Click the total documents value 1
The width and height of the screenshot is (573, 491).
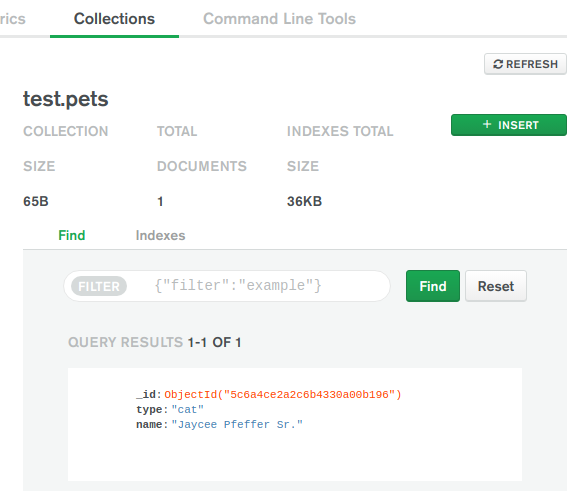[x=160, y=201]
